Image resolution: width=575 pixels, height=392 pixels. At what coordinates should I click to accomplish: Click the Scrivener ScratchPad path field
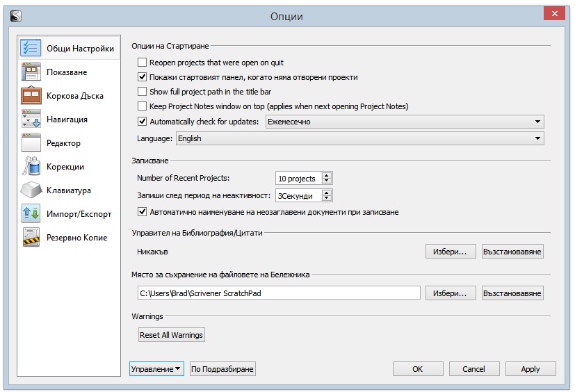[278, 293]
